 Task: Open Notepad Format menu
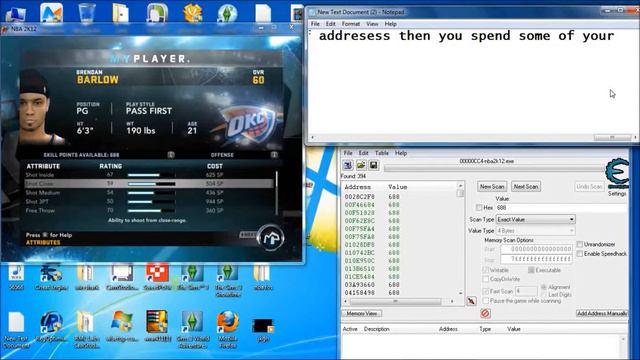point(351,24)
